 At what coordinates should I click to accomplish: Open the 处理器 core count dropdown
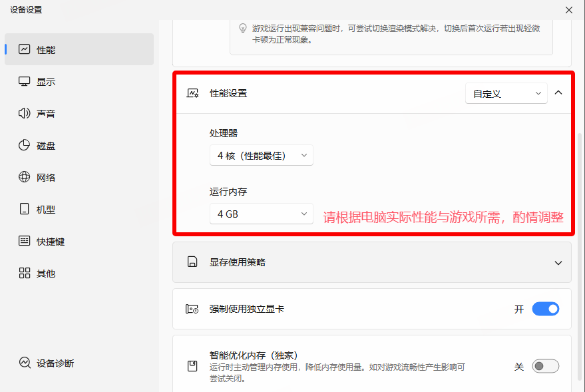(x=261, y=156)
